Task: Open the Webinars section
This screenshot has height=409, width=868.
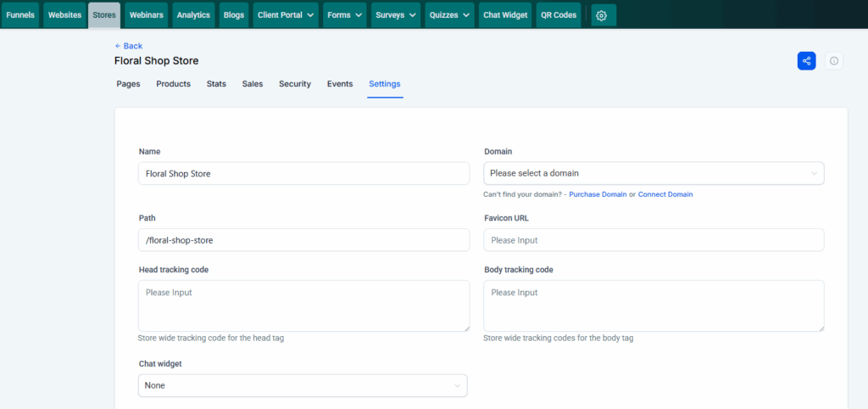Action: [x=146, y=15]
